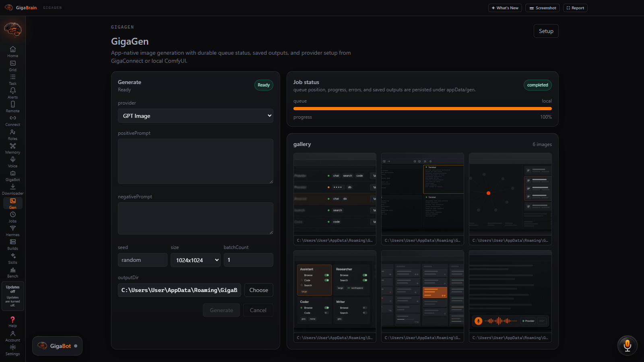Open the Grid sidebar icon
This screenshot has width=644, height=362.
point(12,66)
